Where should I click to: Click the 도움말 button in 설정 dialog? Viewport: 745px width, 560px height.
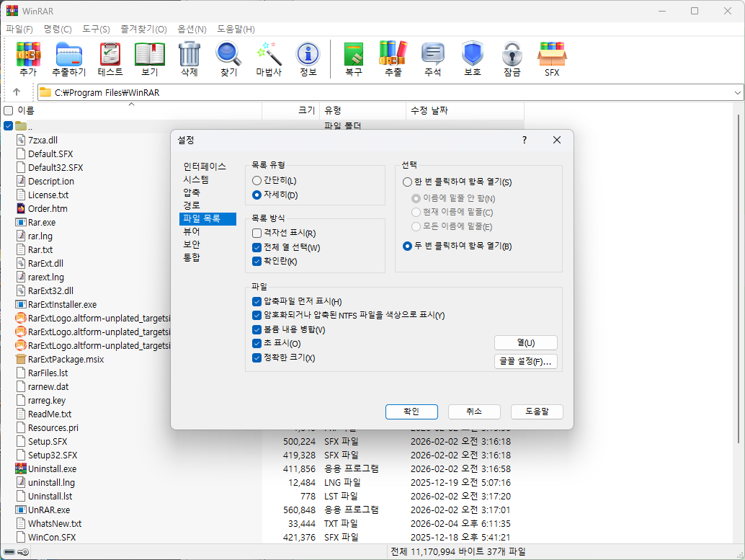(537, 412)
